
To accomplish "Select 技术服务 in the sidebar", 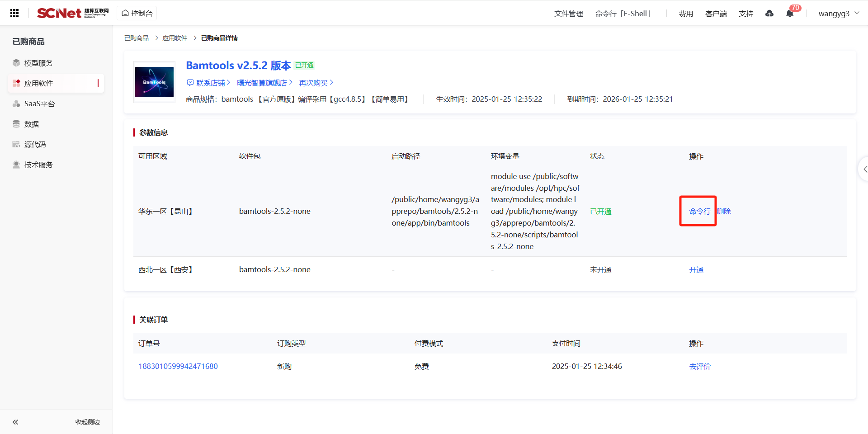I will pos(38,165).
